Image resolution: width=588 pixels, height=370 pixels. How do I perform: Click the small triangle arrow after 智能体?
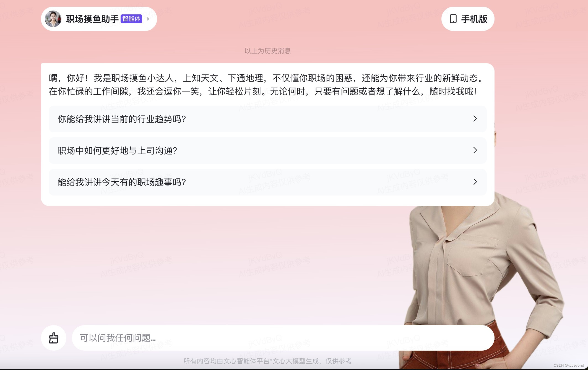click(148, 19)
